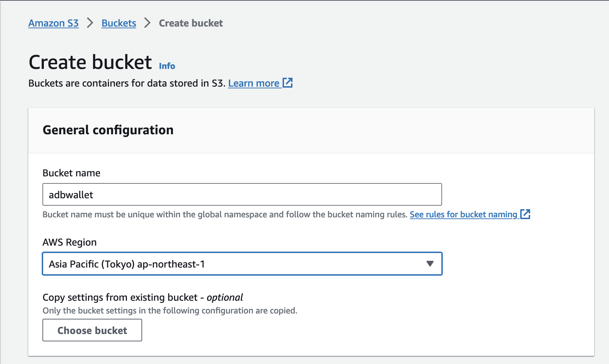Screen dimensions: 609x364
Task: Expand the region list using the arrow
Action: [x=430, y=264]
